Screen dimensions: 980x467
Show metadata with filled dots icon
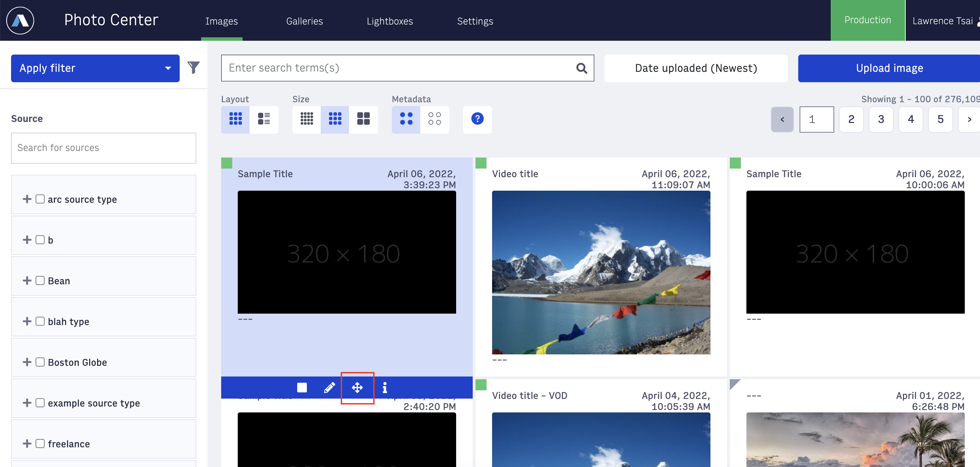406,119
